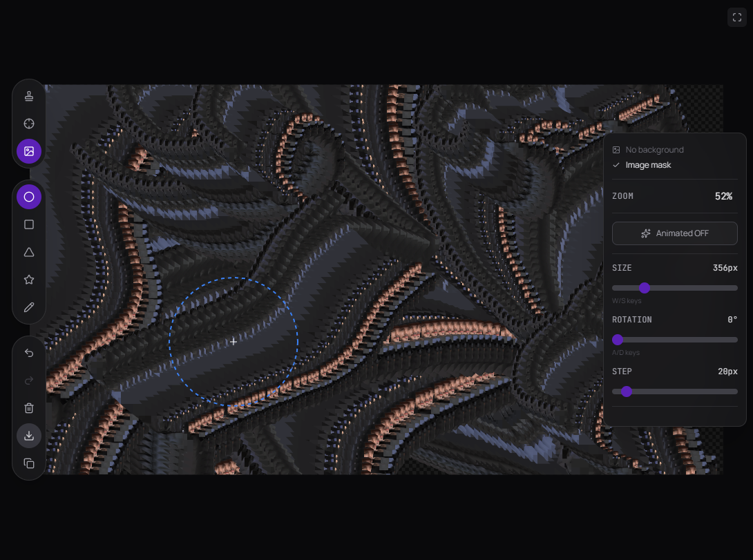Screen dimensions: 753x560
Task: Choose the circle brush shape
Action: pyautogui.click(x=29, y=197)
